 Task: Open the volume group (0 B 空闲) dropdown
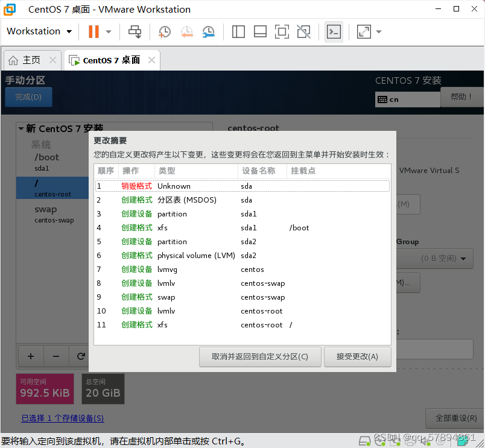tap(435, 259)
